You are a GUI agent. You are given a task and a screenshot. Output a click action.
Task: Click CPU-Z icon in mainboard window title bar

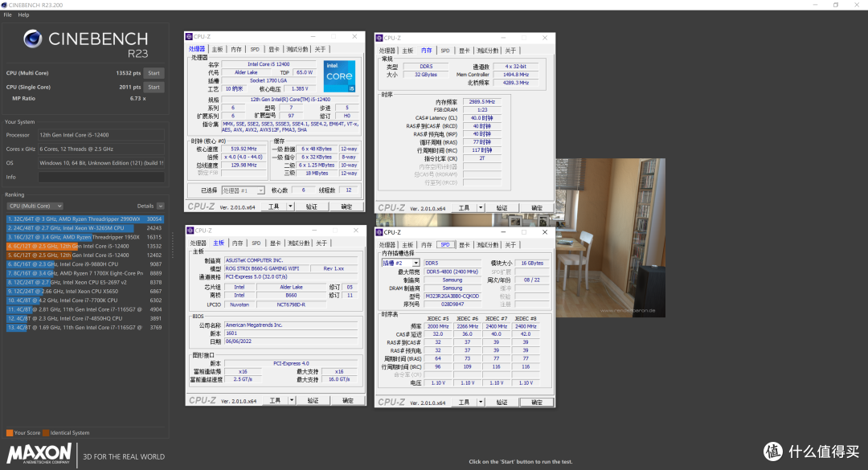tap(190, 231)
